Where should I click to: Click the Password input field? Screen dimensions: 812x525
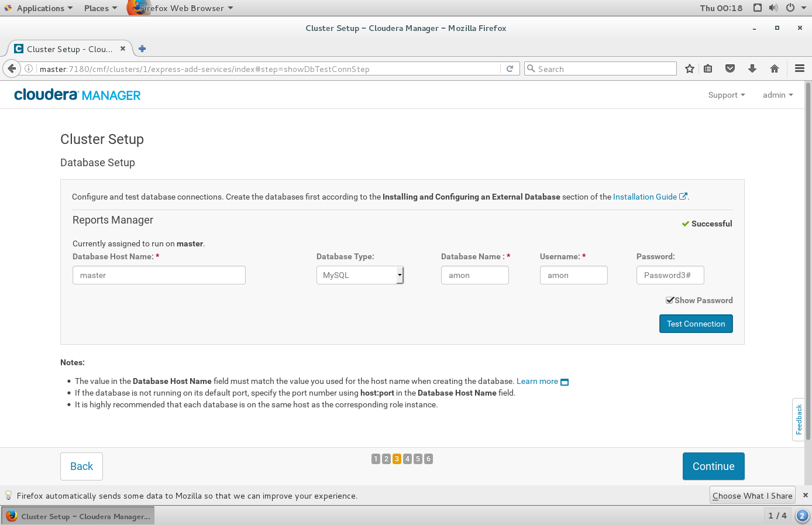coord(670,275)
